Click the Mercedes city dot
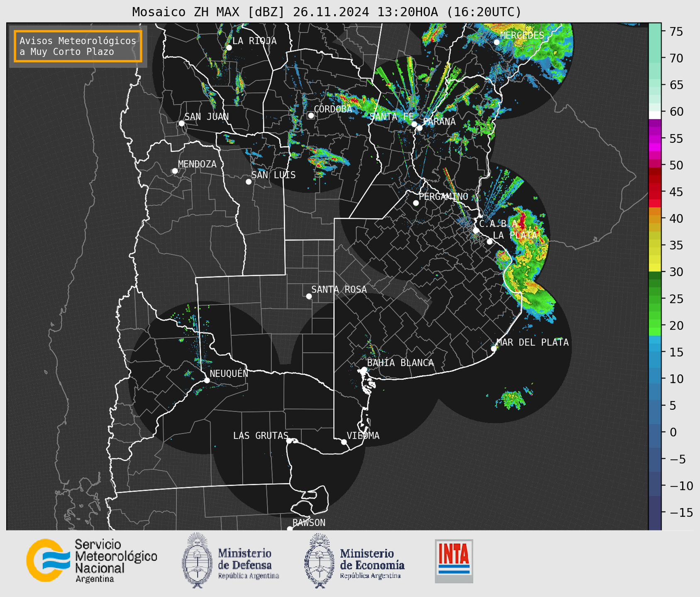Image resolution: width=700 pixels, height=597 pixels. pyautogui.click(x=497, y=42)
